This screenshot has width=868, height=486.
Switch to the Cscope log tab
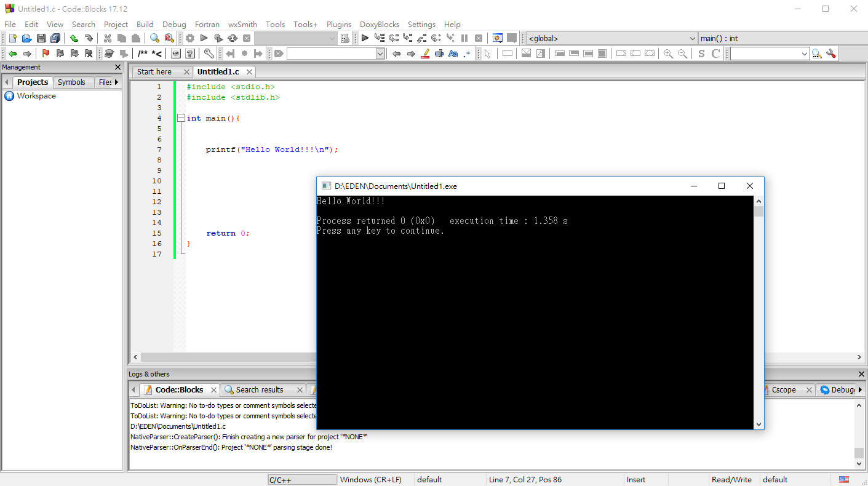tap(784, 389)
